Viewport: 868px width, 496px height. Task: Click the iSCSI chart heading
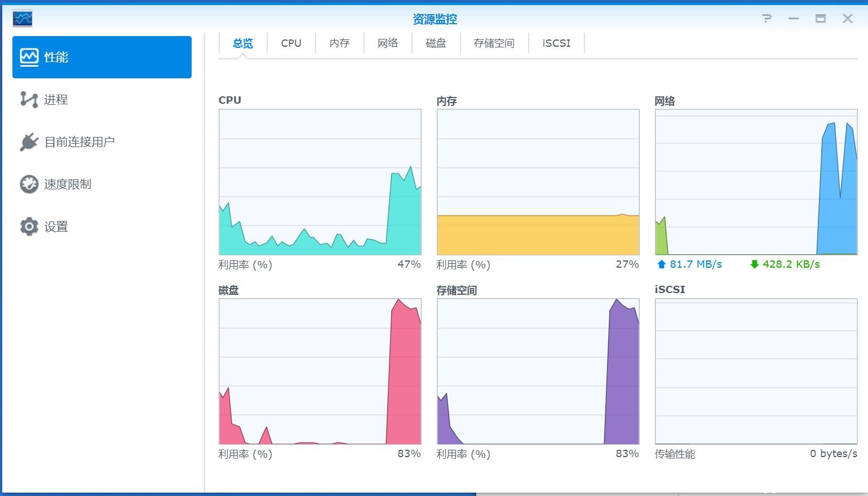(670, 290)
